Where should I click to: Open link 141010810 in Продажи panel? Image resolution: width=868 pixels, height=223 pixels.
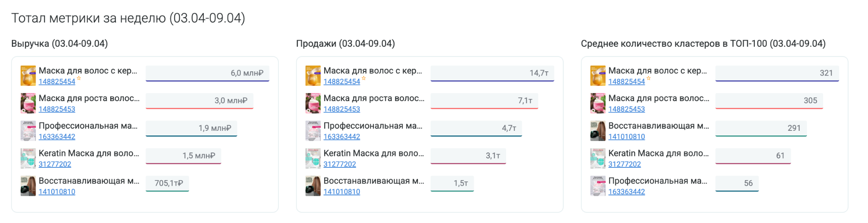tap(342, 192)
